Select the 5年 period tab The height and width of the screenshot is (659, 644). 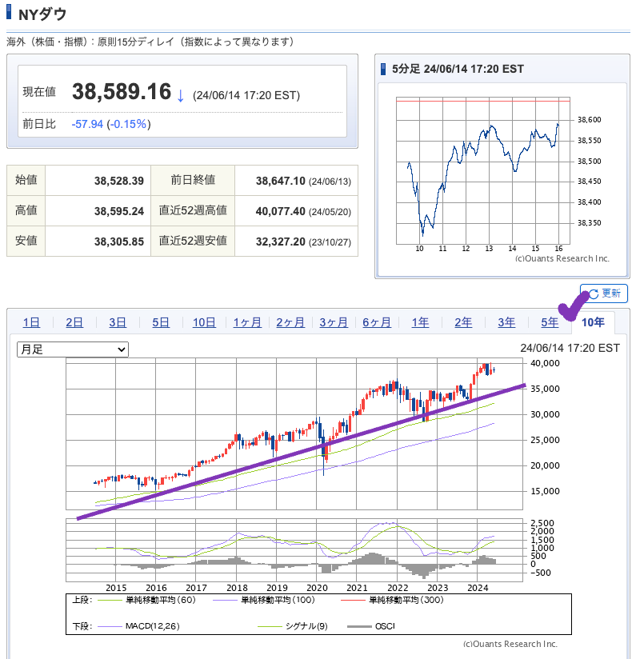coord(550,322)
